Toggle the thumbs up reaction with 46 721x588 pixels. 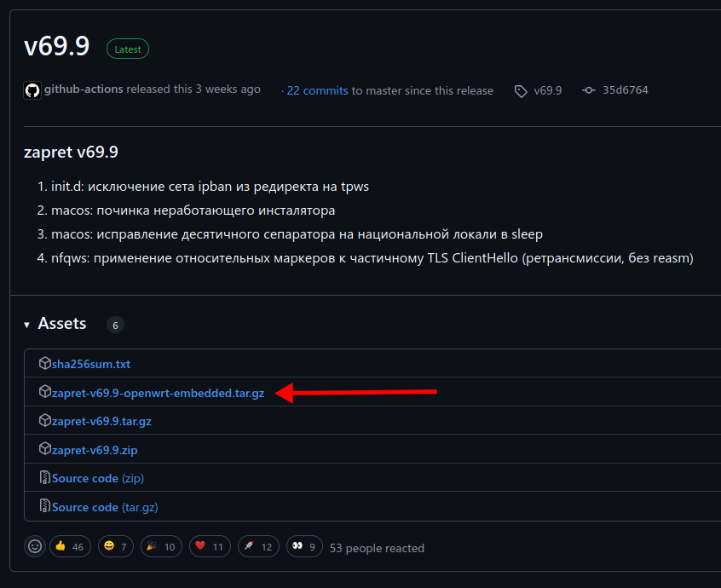point(70,546)
